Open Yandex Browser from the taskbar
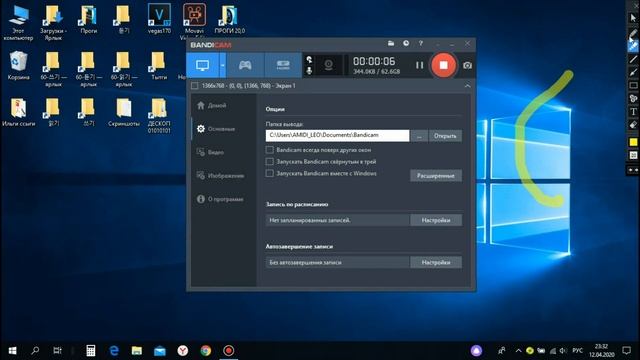This screenshot has width=640, height=360. coord(183,351)
